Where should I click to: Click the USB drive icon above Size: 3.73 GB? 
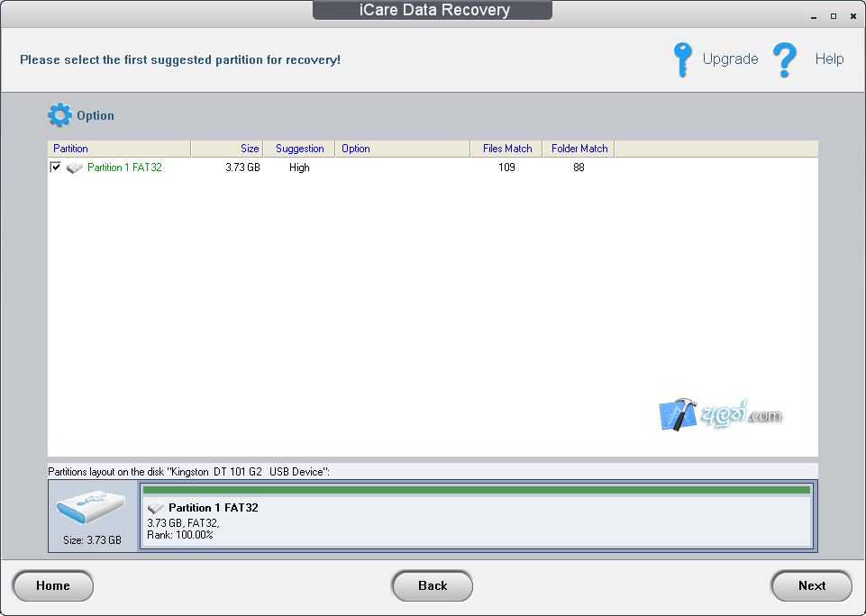point(91,508)
